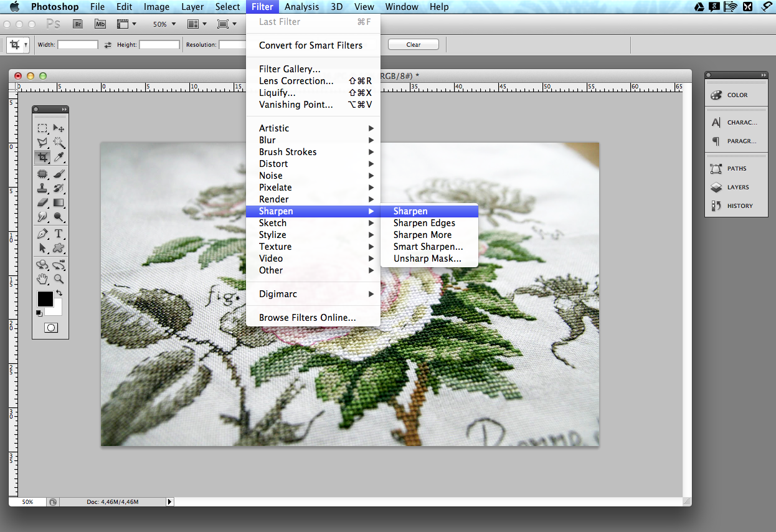Click the Height input field
Image resolution: width=776 pixels, height=532 pixels.
(159, 45)
